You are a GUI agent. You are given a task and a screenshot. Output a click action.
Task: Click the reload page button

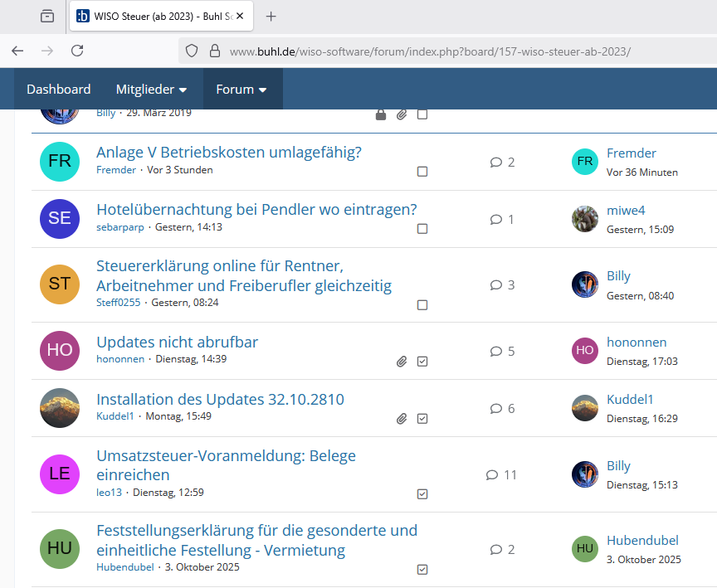pos(77,51)
